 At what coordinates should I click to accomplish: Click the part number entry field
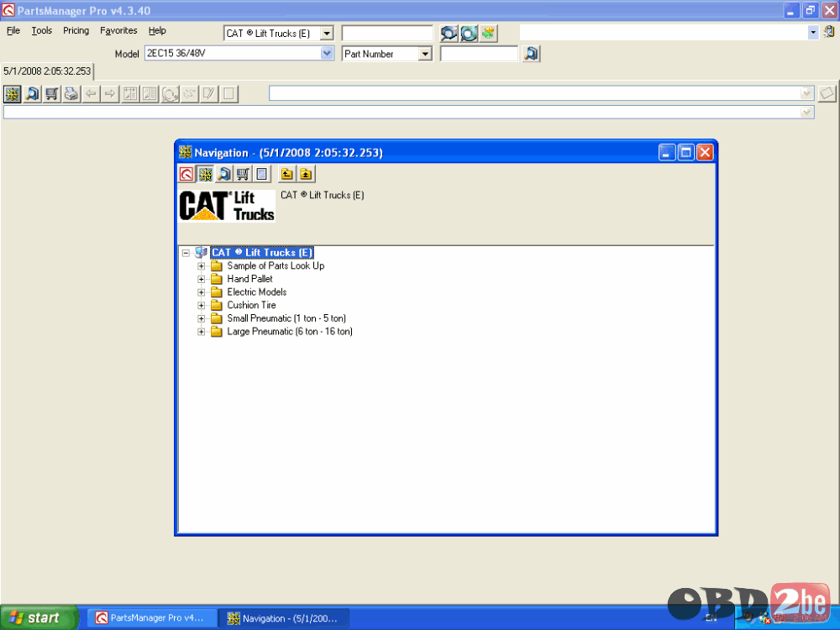[479, 54]
